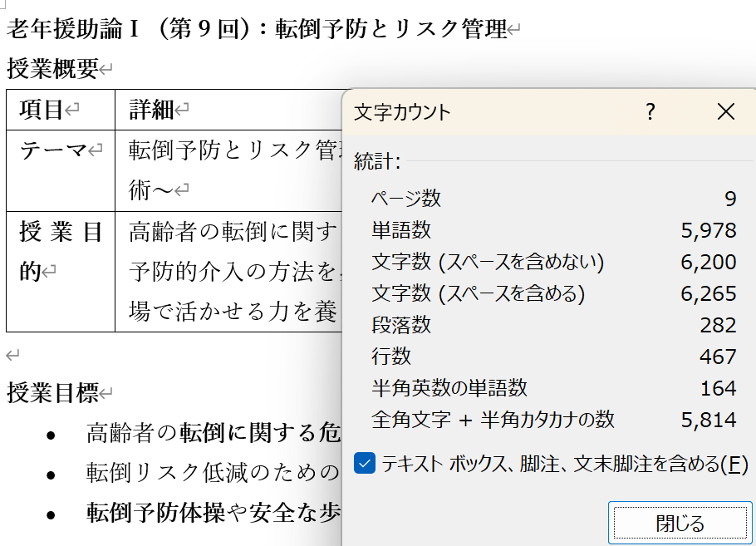Image resolution: width=756 pixels, height=546 pixels.
Task: Click the 単語数 statistics label
Action: (401, 230)
